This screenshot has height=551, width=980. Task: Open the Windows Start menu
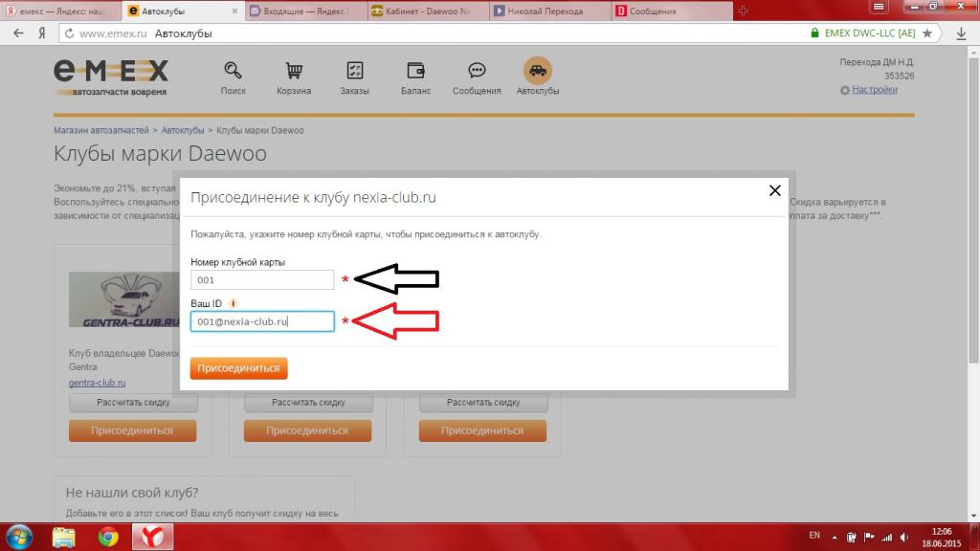click(x=19, y=537)
